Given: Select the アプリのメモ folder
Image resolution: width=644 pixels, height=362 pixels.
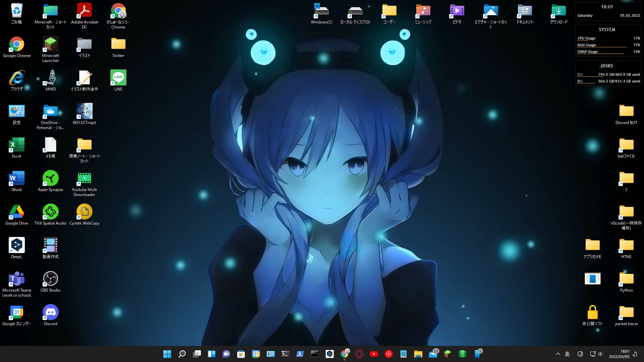Looking at the screenshot, I should point(592,249).
